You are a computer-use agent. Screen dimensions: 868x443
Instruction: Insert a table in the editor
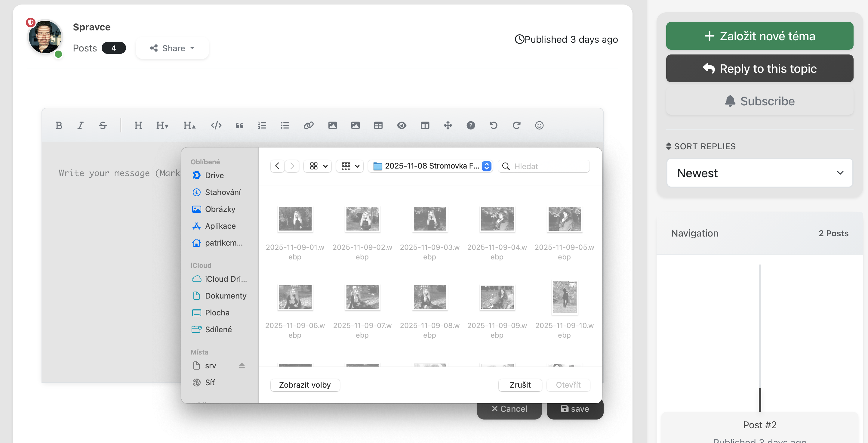[378, 125]
